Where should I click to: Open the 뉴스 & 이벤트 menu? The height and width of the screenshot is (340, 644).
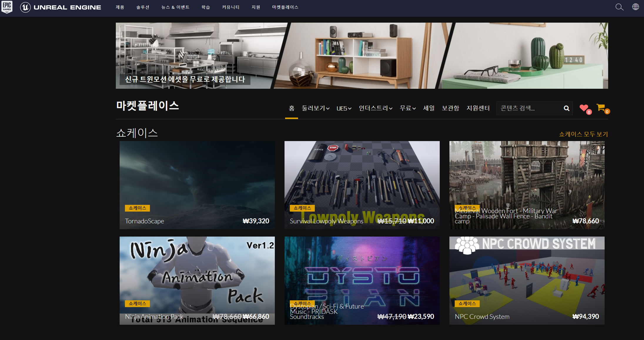pyautogui.click(x=175, y=7)
